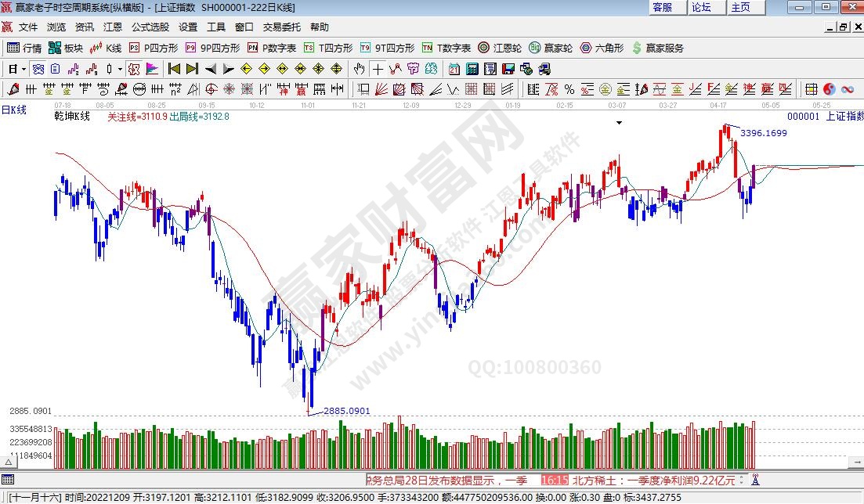The height and width of the screenshot is (504, 864).
Task: Open the 江恩轮 Gann wheel tool
Action: 500,48
